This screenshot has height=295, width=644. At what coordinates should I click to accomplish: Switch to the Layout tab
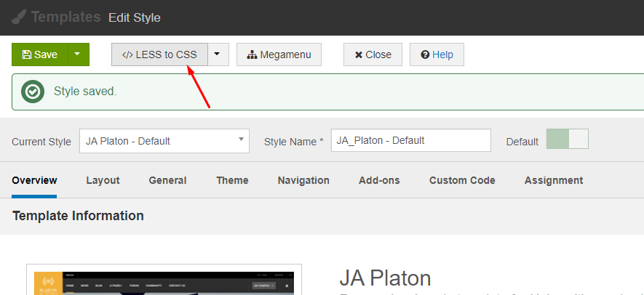[103, 180]
